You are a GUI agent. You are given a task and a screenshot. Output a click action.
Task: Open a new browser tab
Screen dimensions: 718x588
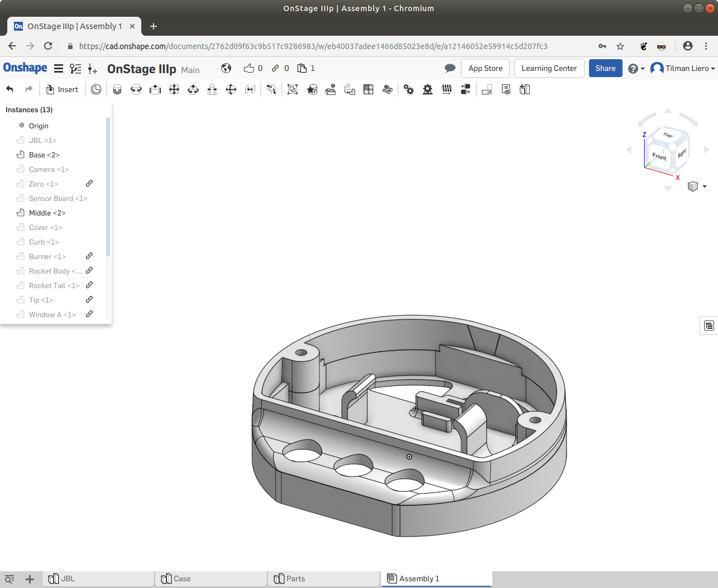154,26
